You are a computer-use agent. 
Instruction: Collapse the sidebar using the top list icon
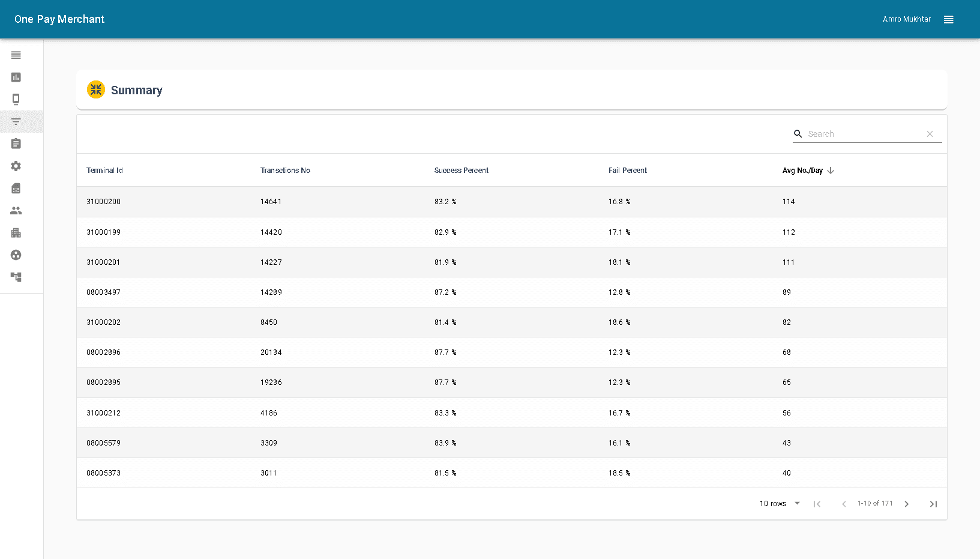(16, 55)
